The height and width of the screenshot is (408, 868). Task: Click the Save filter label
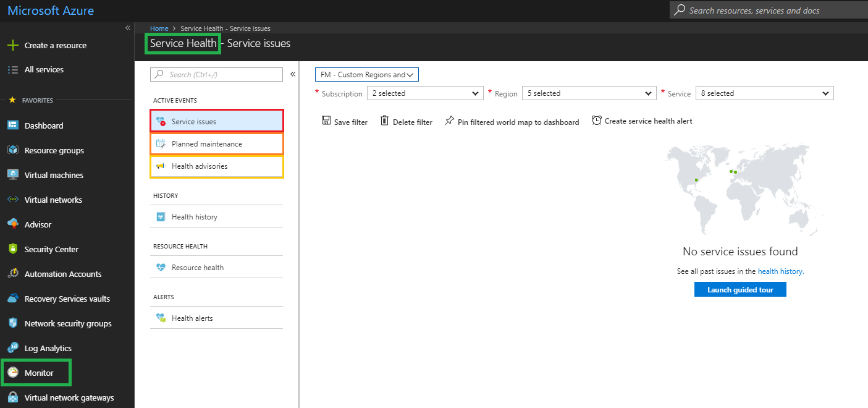[351, 122]
